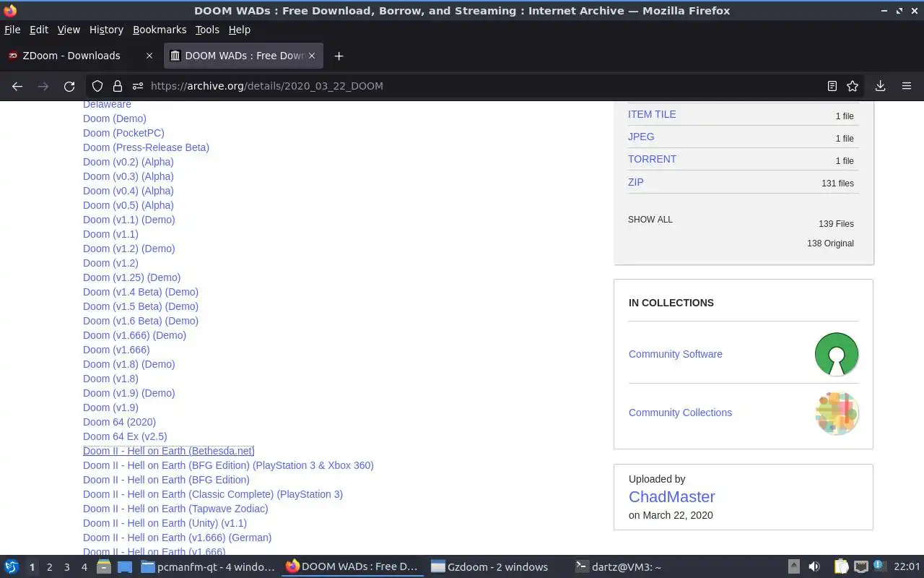Open the update notification tray icon
This screenshot has width=924, height=578.
tap(879, 567)
